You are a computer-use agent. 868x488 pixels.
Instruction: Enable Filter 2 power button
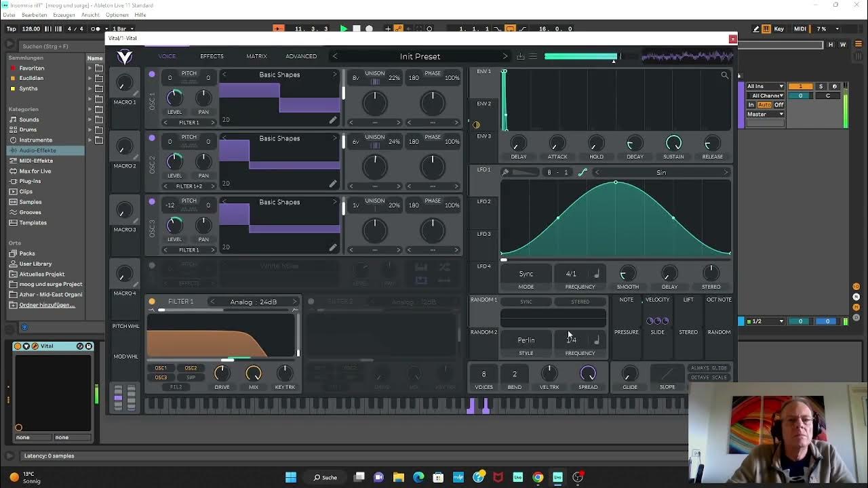[311, 302]
